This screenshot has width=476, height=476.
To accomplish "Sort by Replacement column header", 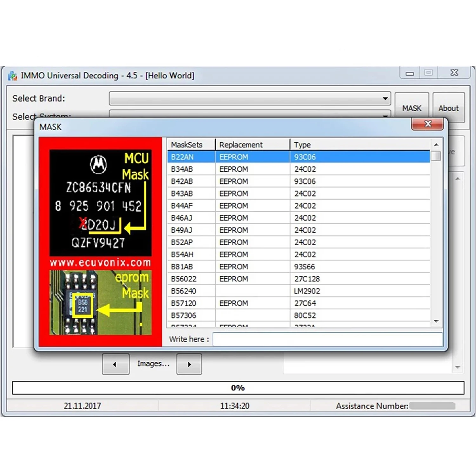I will click(253, 145).
